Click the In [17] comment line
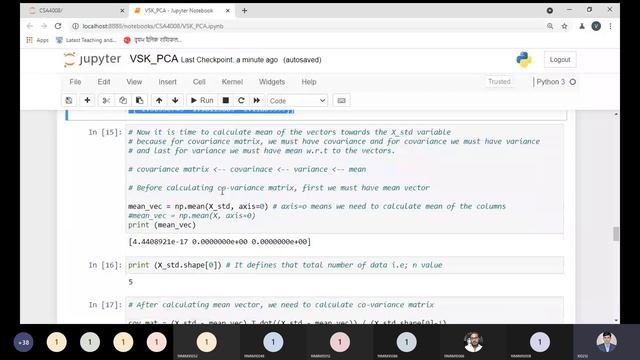Screen dimensions: 640x360 [x=281, y=305]
